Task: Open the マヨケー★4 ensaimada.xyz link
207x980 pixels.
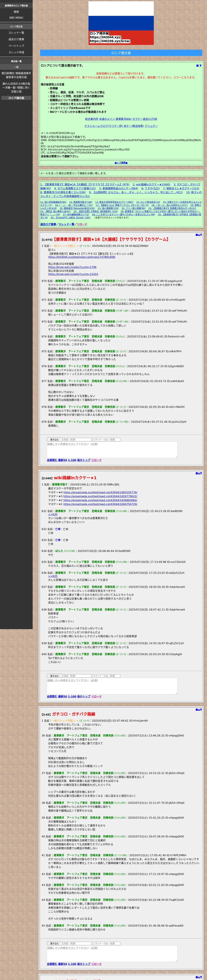Action: pos(100,492)
